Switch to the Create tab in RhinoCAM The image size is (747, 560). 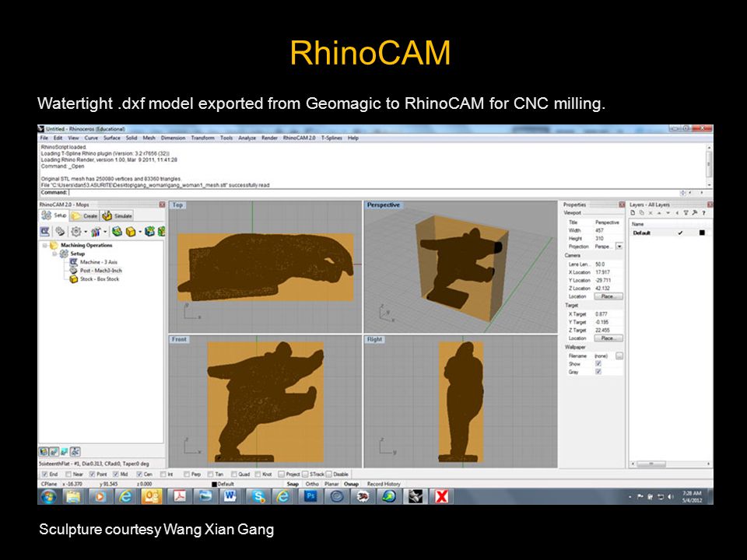pyautogui.click(x=85, y=215)
